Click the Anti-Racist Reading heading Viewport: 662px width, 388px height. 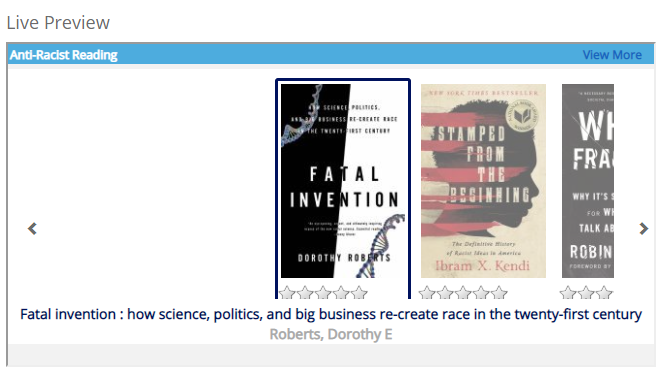point(64,55)
